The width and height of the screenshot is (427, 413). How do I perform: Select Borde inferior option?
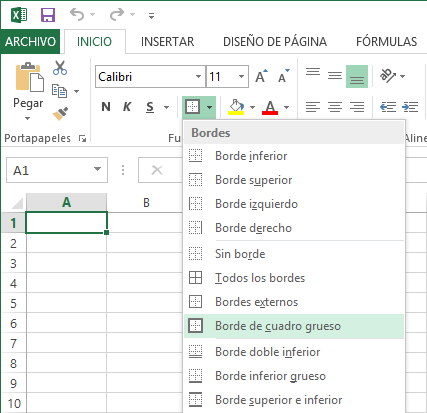click(x=294, y=156)
